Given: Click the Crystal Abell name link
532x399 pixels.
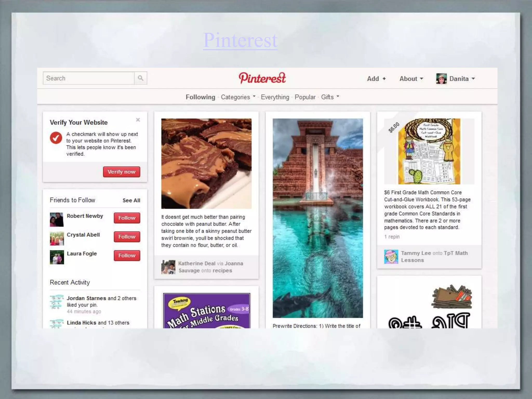Looking at the screenshot, I should [x=83, y=235].
